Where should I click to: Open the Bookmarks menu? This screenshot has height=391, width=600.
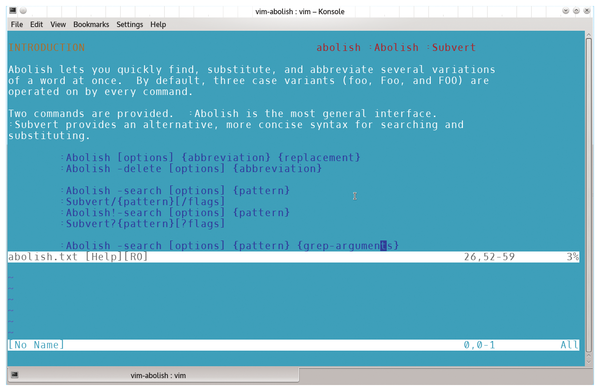pos(91,24)
